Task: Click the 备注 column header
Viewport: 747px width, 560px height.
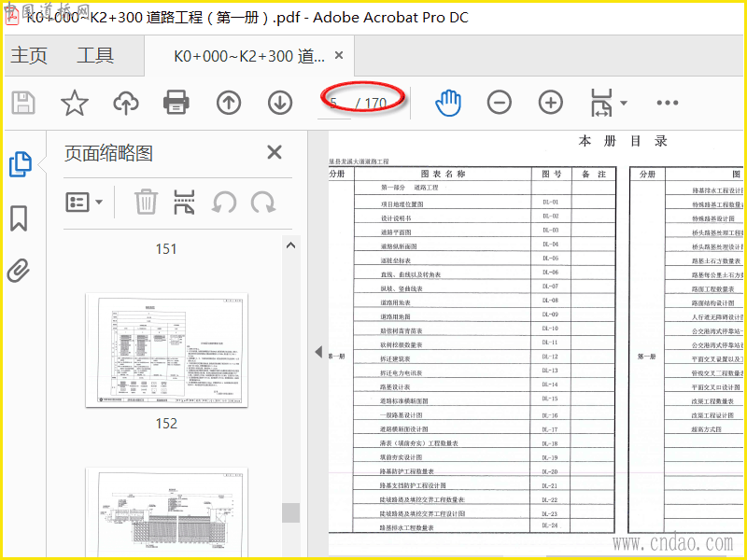Action: (x=594, y=175)
